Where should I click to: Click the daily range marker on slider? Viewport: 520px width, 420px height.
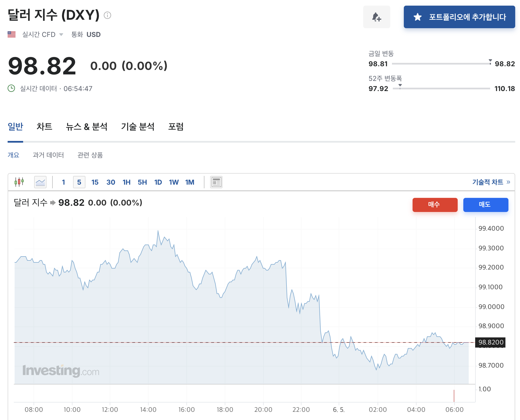coord(490,61)
